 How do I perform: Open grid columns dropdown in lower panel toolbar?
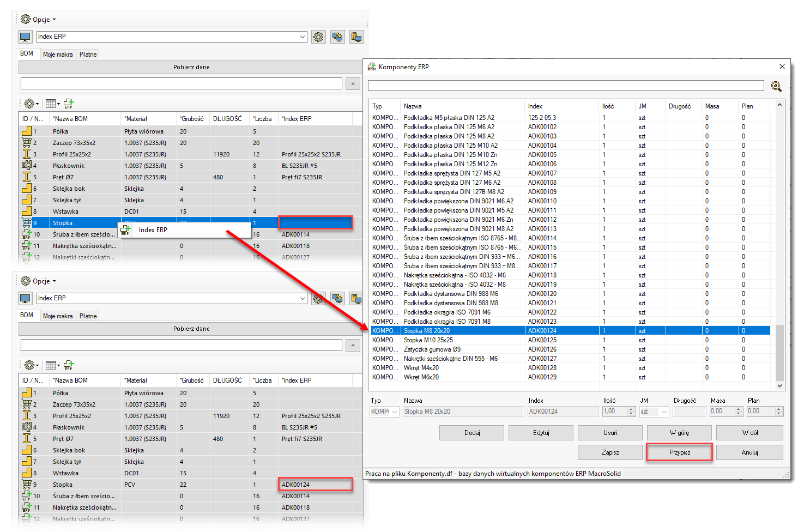[x=53, y=365]
